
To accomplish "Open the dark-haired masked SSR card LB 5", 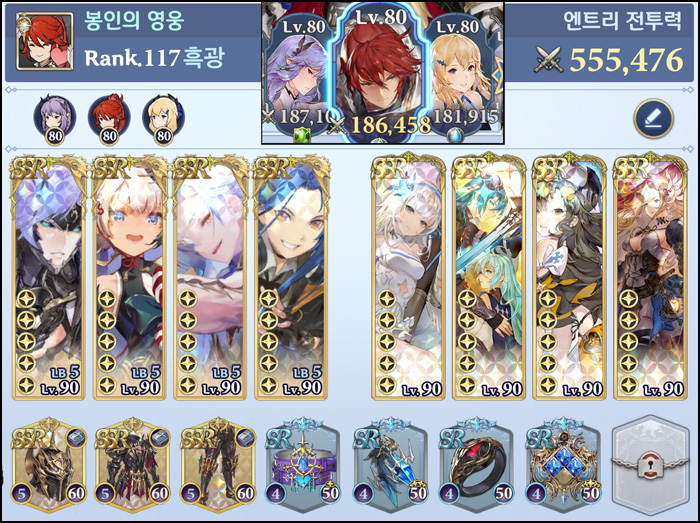I will click(49, 277).
